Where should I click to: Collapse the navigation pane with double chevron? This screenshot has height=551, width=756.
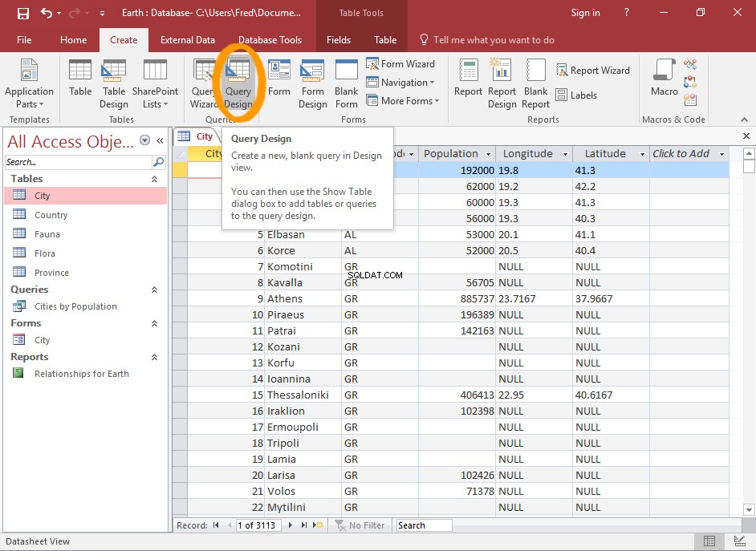(x=160, y=140)
